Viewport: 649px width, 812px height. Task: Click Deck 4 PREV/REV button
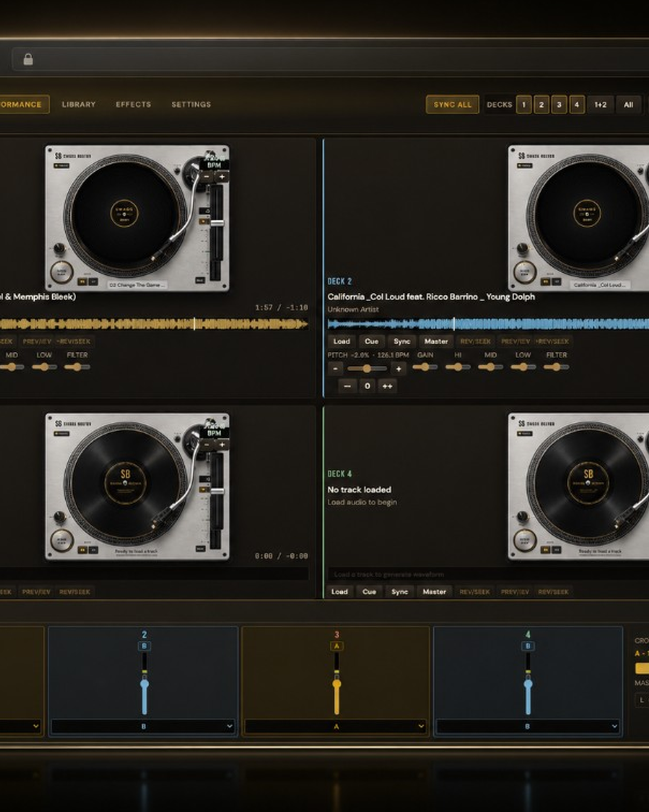[x=515, y=591]
